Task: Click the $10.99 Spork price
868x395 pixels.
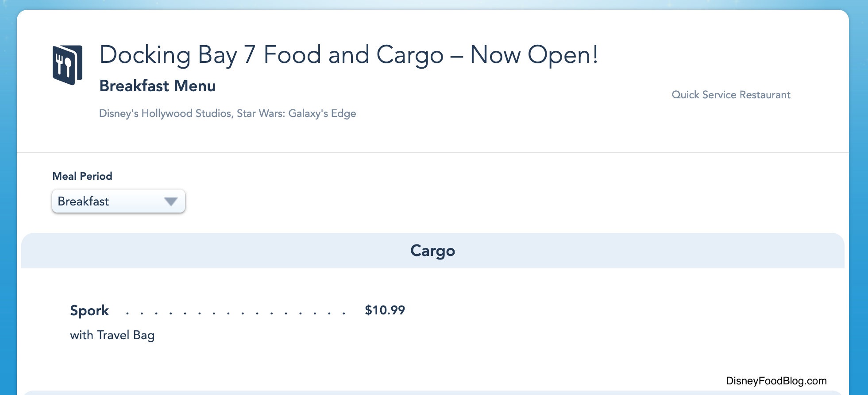Action: click(x=385, y=310)
